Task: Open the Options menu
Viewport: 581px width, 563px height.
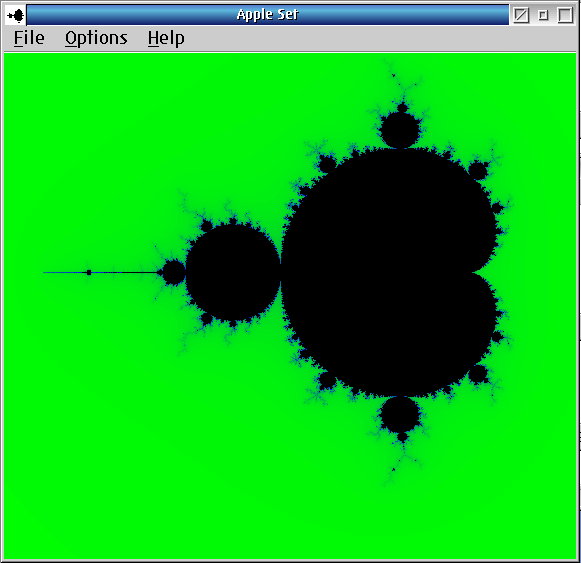Action: 96,39
